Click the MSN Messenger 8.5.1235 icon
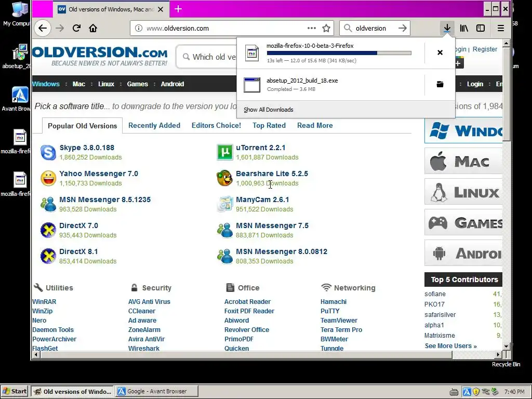This screenshot has width=532, height=399. click(48, 204)
